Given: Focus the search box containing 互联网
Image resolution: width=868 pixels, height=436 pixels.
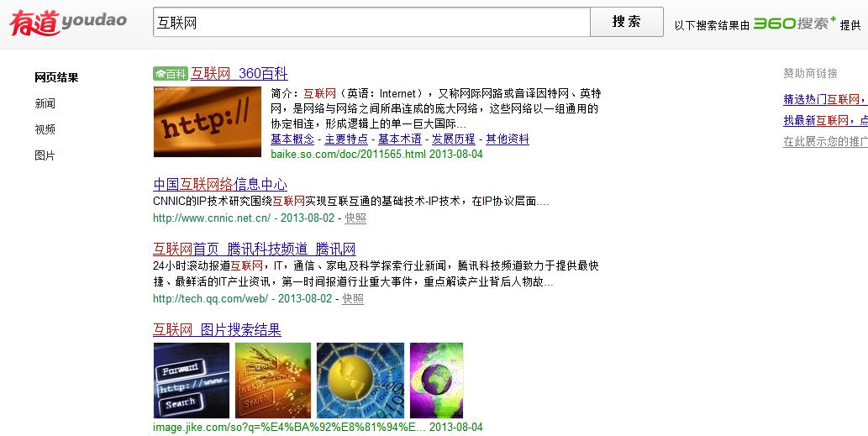Looking at the screenshot, I should (x=371, y=22).
